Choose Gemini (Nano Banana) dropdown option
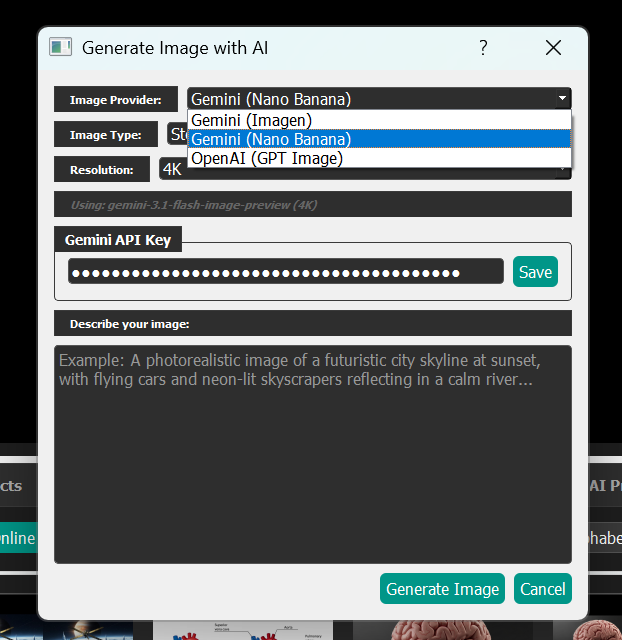622x640 pixels. pyautogui.click(x=379, y=139)
